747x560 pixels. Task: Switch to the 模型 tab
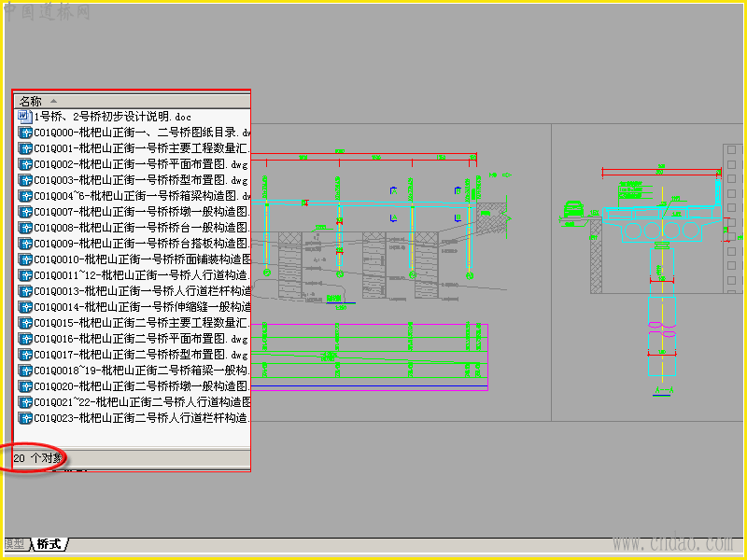click(16, 543)
